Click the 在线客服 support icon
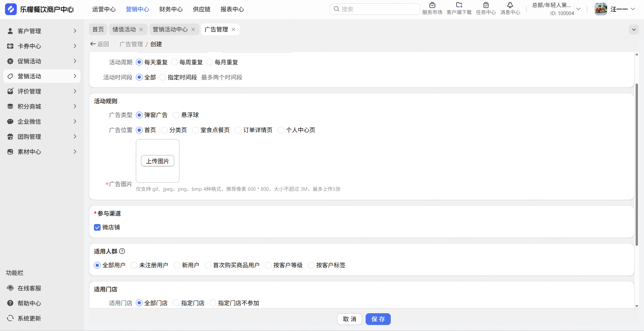 point(10,288)
